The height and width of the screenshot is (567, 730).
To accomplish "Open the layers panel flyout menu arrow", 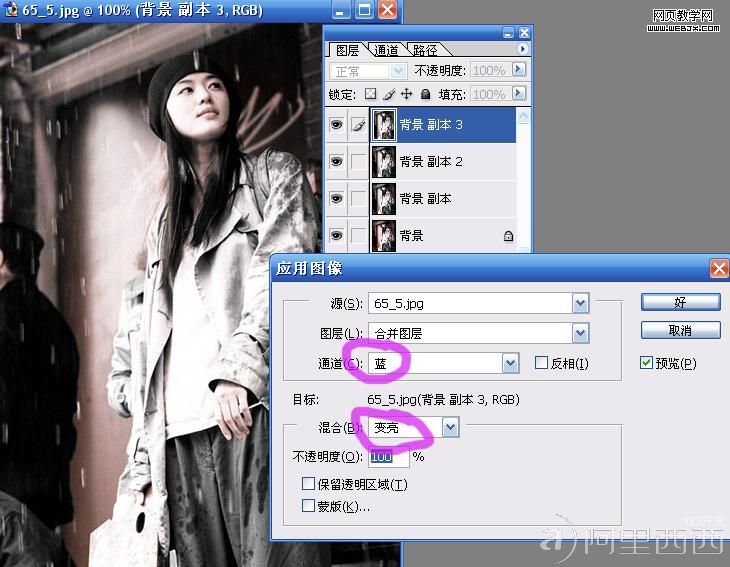I will [x=522, y=49].
